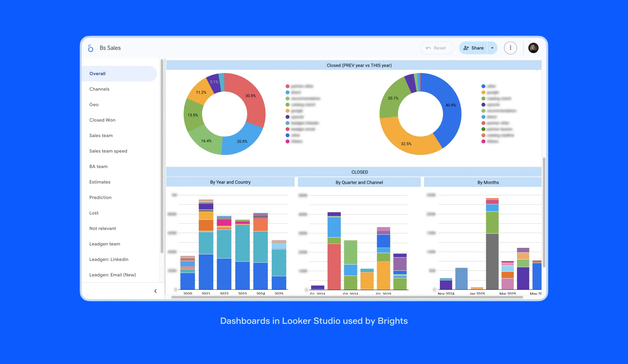The width and height of the screenshot is (628, 364).
Task: Collapse the sidebar with the chevron arrow
Action: 156,291
